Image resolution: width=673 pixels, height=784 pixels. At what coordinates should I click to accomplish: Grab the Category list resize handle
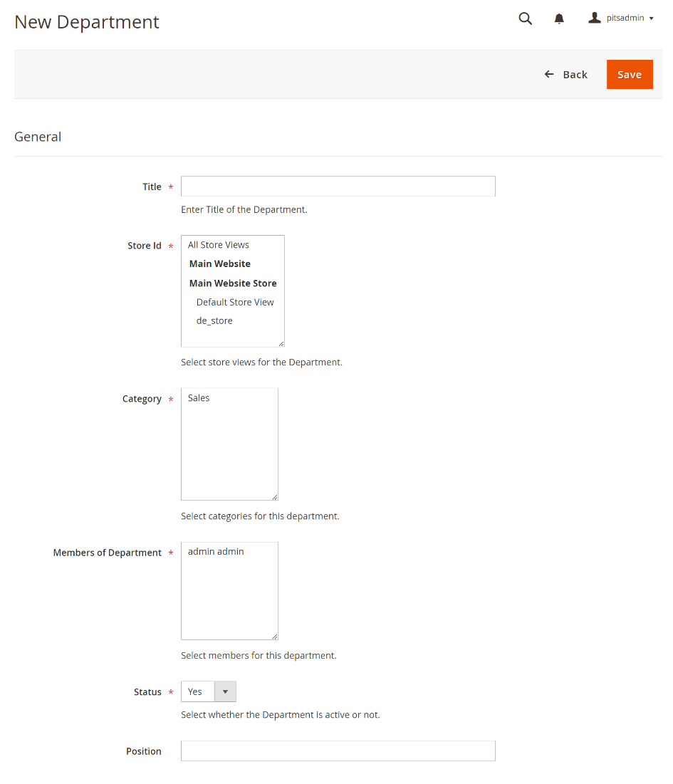click(274, 496)
